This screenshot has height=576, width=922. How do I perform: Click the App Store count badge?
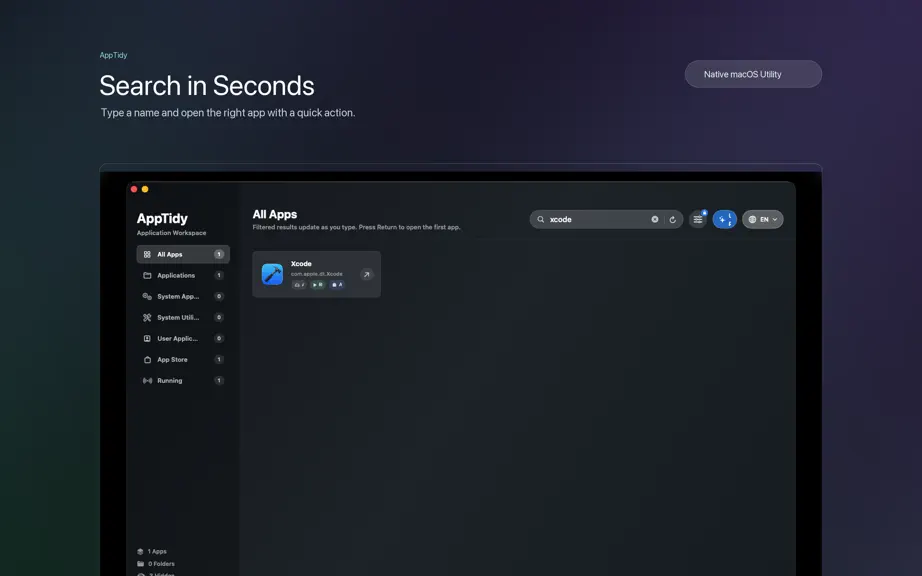click(219, 360)
